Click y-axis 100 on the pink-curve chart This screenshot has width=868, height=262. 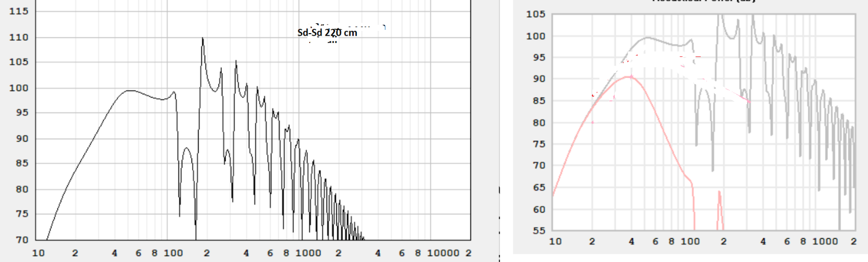[535, 36]
